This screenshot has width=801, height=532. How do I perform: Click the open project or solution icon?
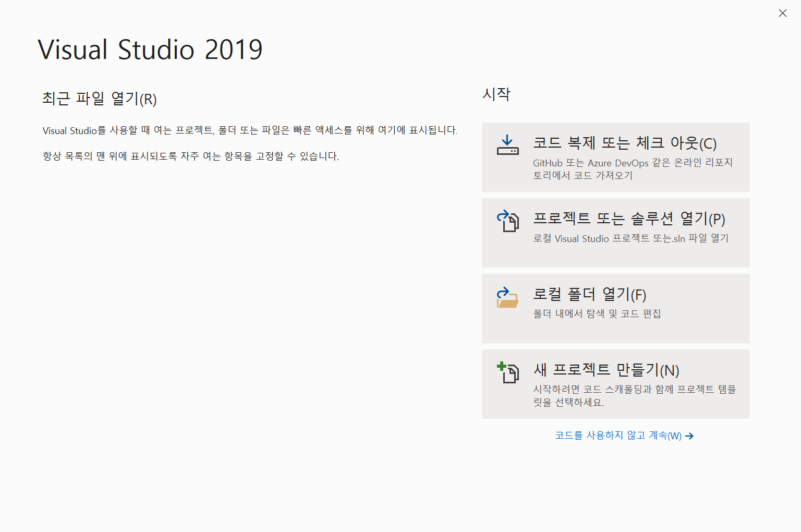tap(507, 221)
